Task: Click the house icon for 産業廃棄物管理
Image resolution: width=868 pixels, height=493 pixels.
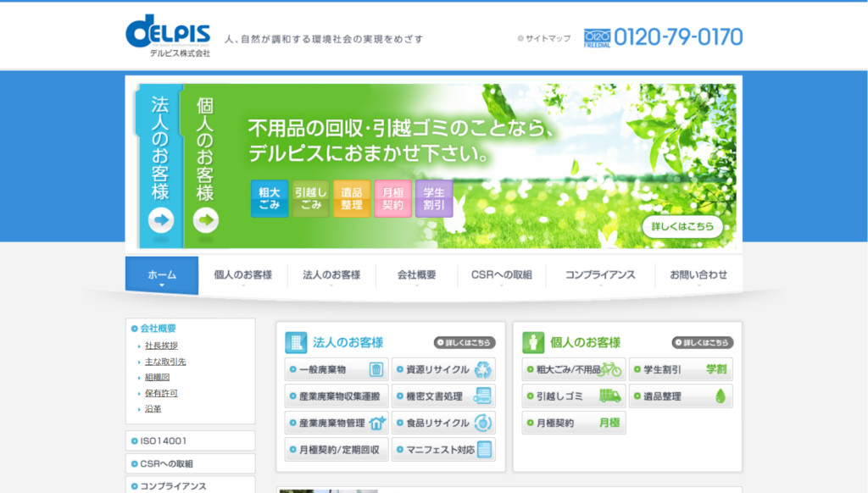Action: [x=377, y=423]
